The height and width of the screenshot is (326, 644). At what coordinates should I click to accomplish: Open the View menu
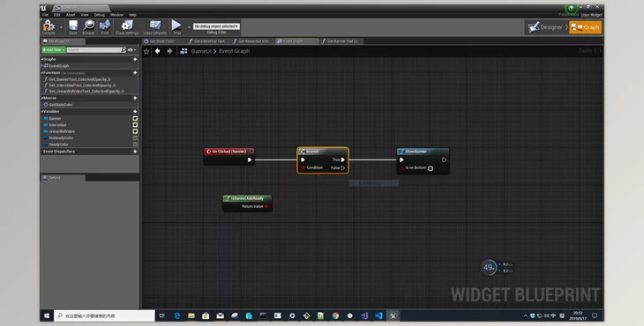pyautogui.click(x=85, y=15)
